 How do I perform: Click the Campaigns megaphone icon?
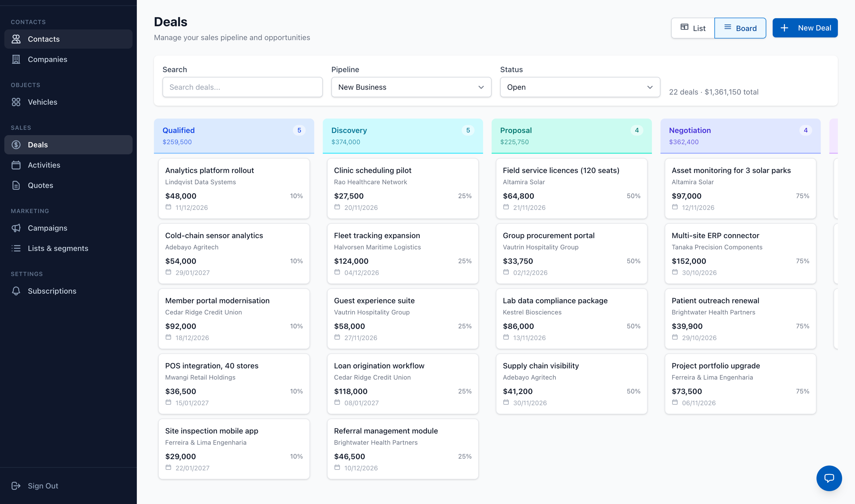click(x=16, y=228)
